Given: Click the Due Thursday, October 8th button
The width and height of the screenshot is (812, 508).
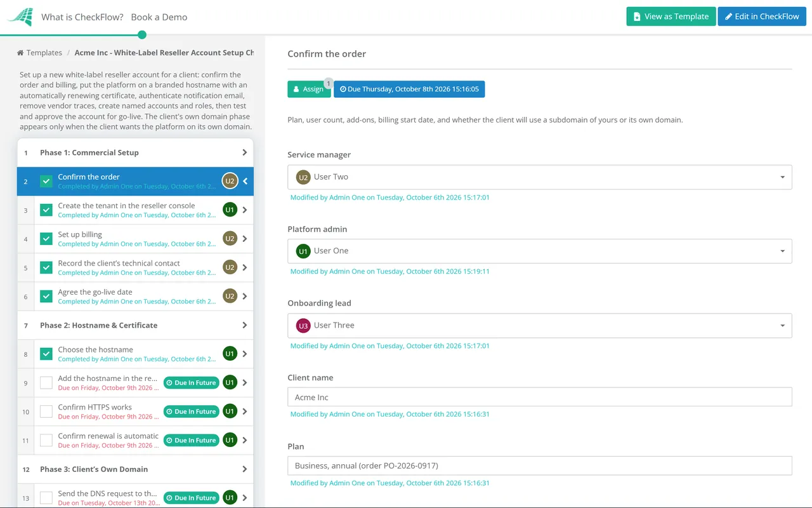Looking at the screenshot, I should pyautogui.click(x=409, y=90).
